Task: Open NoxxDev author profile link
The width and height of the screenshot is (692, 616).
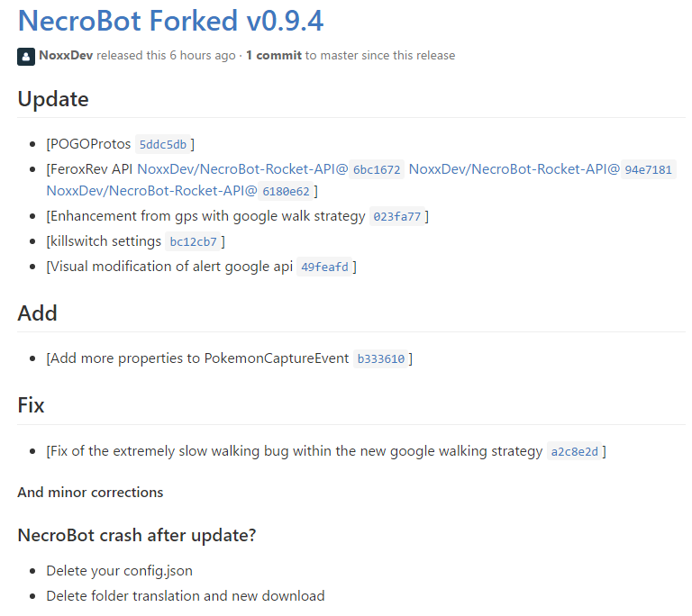Action: [x=66, y=56]
